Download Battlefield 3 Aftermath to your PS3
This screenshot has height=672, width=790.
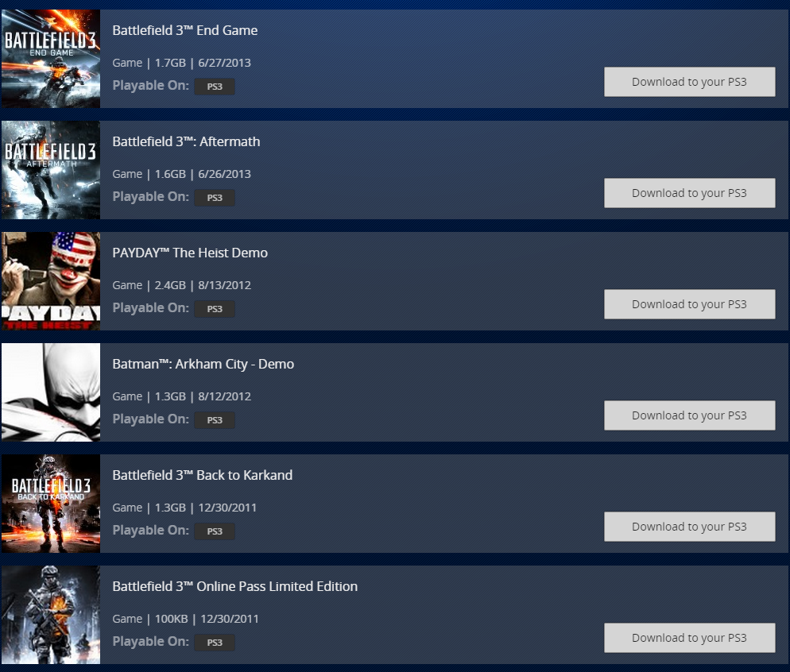pyautogui.click(x=689, y=193)
